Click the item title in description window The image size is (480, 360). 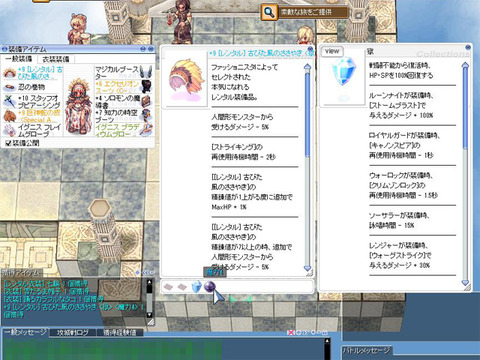[x=262, y=53]
